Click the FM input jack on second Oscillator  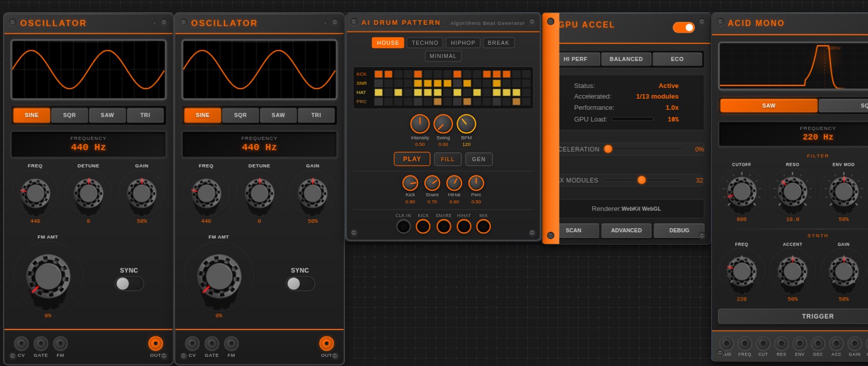[x=231, y=344]
